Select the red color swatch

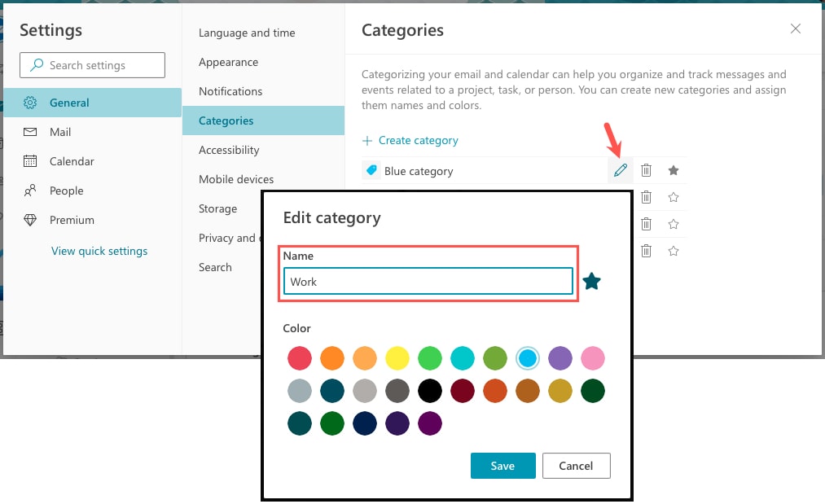coord(300,358)
